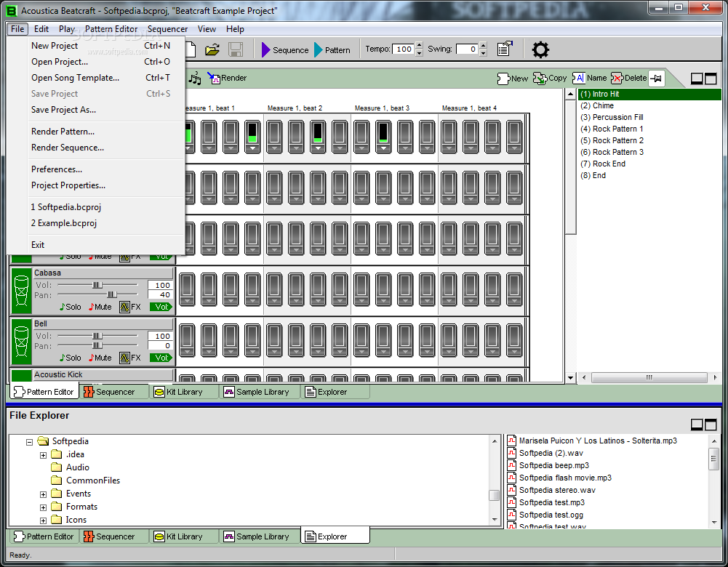The image size is (728, 567).
Task: Rename pattern using Name button
Action: tap(590, 78)
